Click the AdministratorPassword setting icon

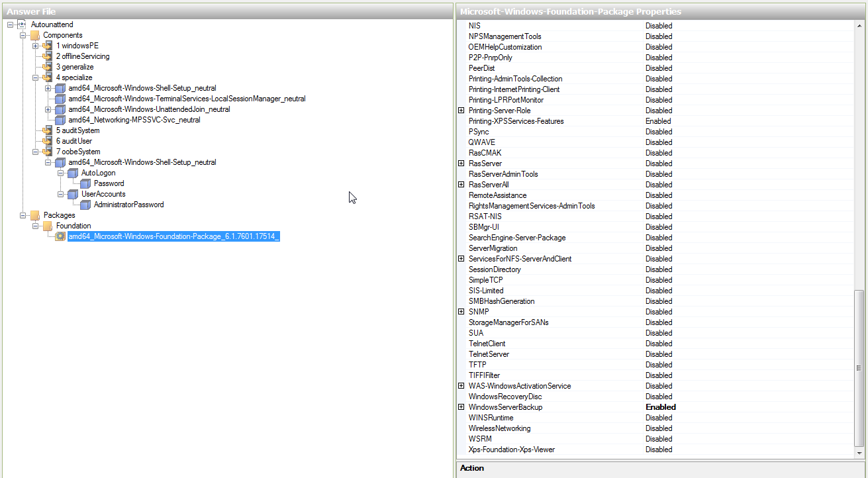[85, 205]
